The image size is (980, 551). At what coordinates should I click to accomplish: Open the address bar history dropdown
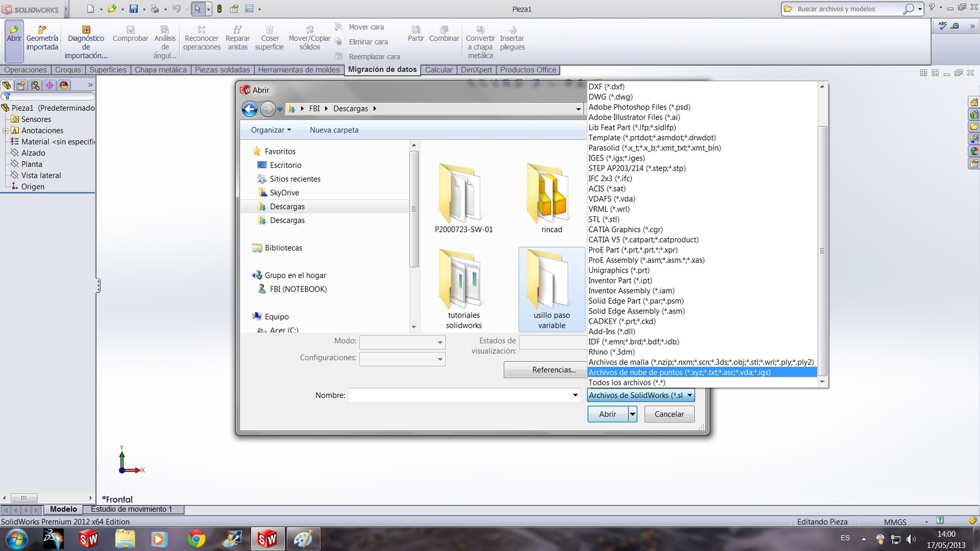[578, 109]
